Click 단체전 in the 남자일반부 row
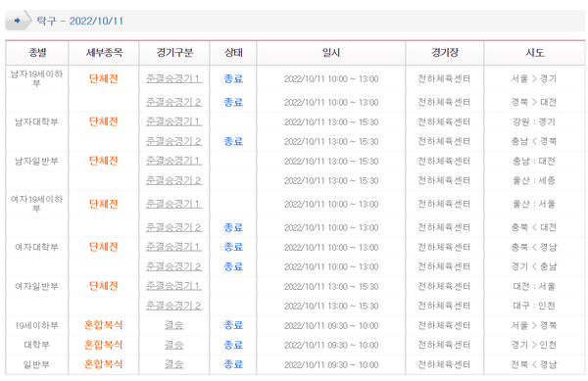This screenshot has width=588, height=381. [104, 161]
